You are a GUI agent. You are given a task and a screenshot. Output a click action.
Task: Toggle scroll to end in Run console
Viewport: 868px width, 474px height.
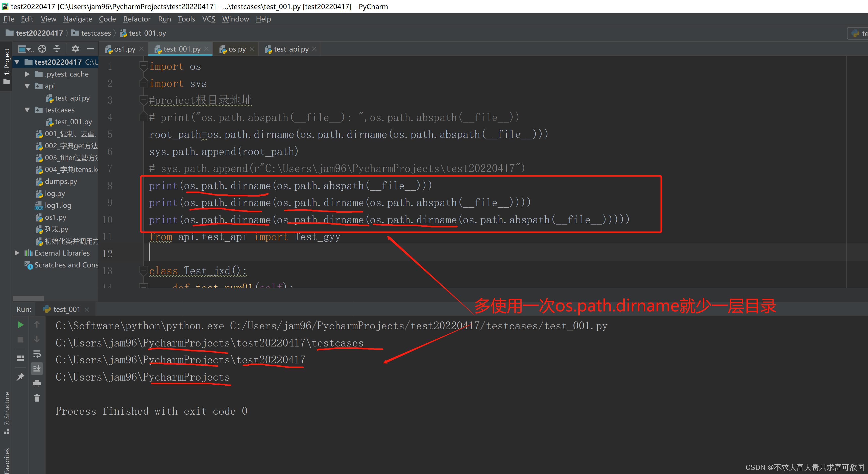[37, 368]
